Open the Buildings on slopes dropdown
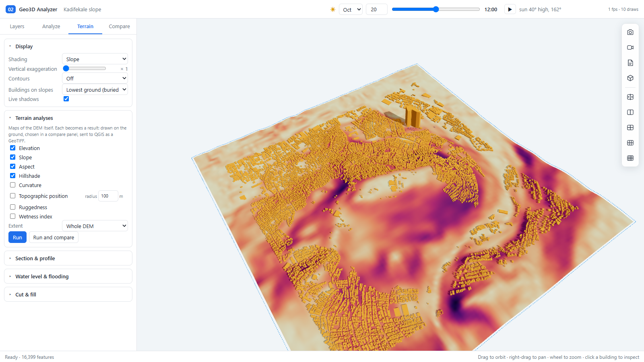This screenshot has height=362, width=644. pyautogui.click(x=95, y=90)
